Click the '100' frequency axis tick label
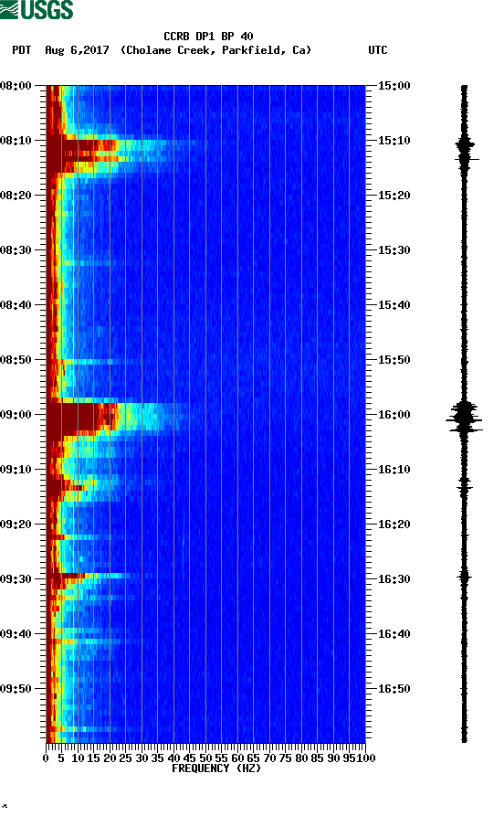This screenshot has height=816, width=504. tap(365, 758)
